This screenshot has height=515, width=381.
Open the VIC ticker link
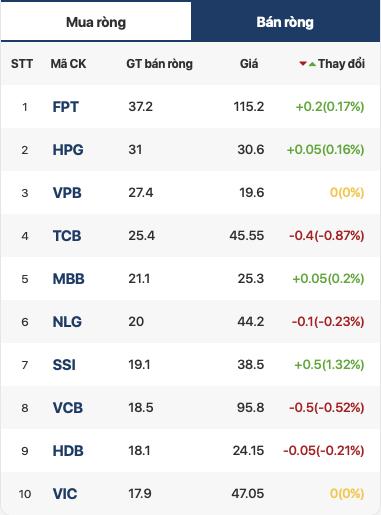pyautogui.click(x=65, y=494)
